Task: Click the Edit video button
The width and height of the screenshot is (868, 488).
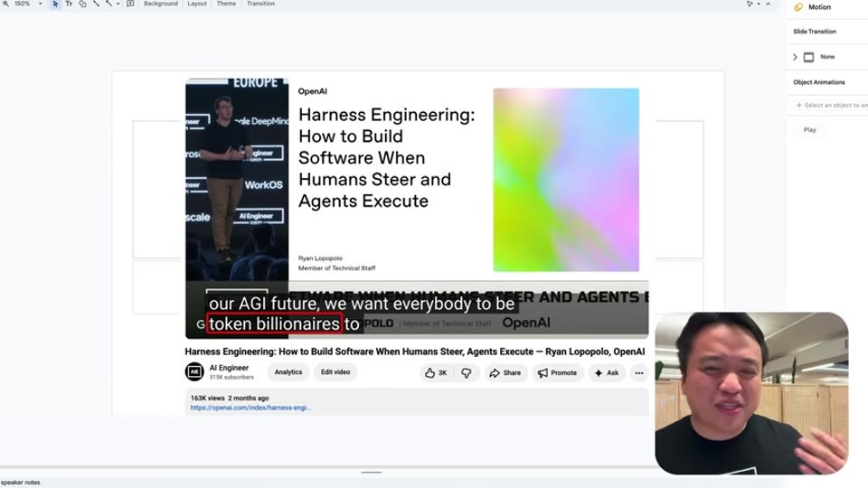Action: [x=335, y=372]
